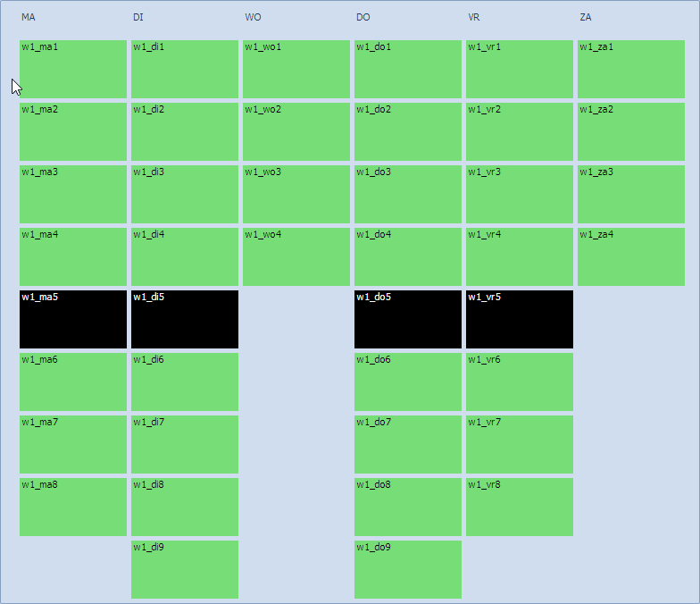Choose the w1_di9 cell

coord(185,570)
